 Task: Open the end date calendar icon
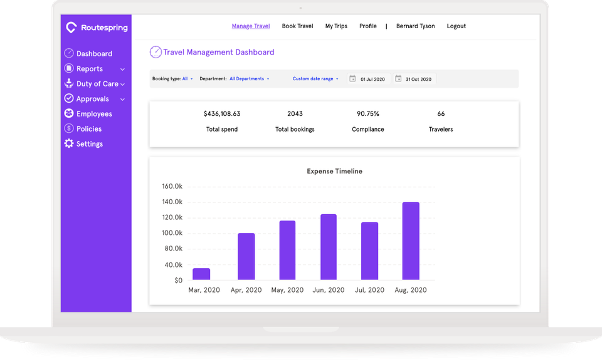(x=398, y=79)
